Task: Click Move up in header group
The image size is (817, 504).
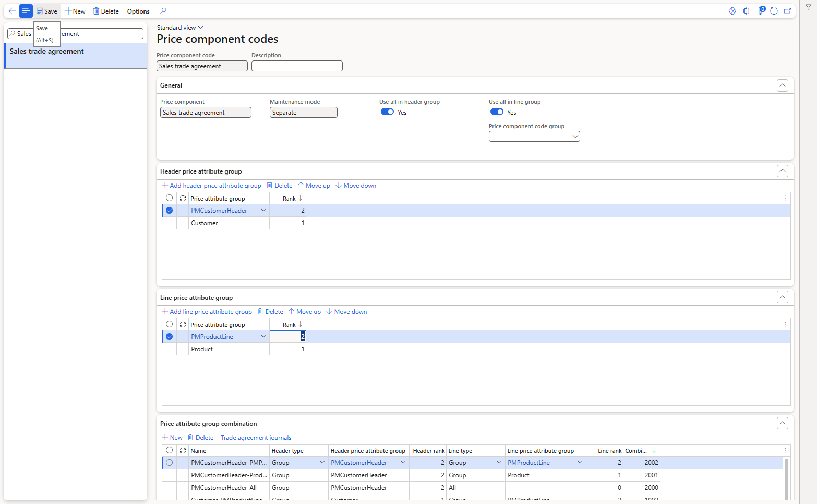Action: coord(314,186)
